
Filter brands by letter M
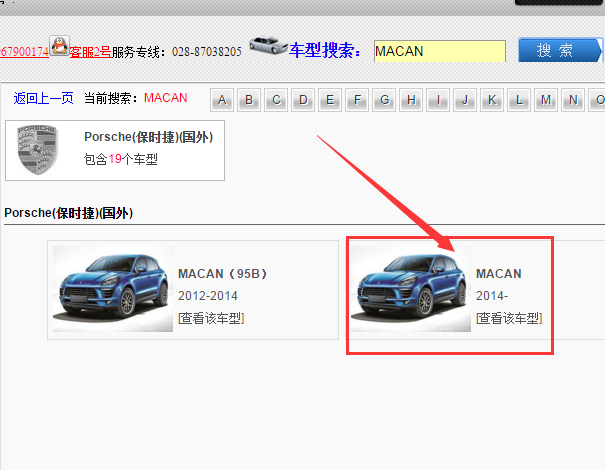[546, 100]
